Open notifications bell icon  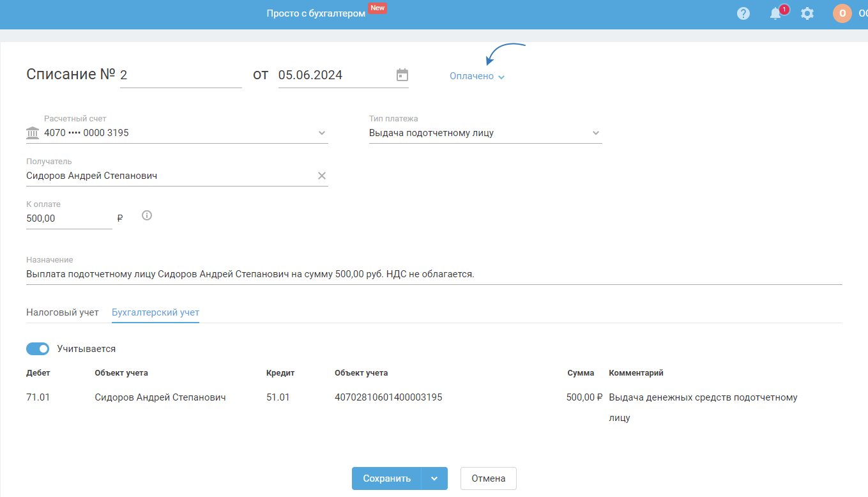click(x=775, y=13)
